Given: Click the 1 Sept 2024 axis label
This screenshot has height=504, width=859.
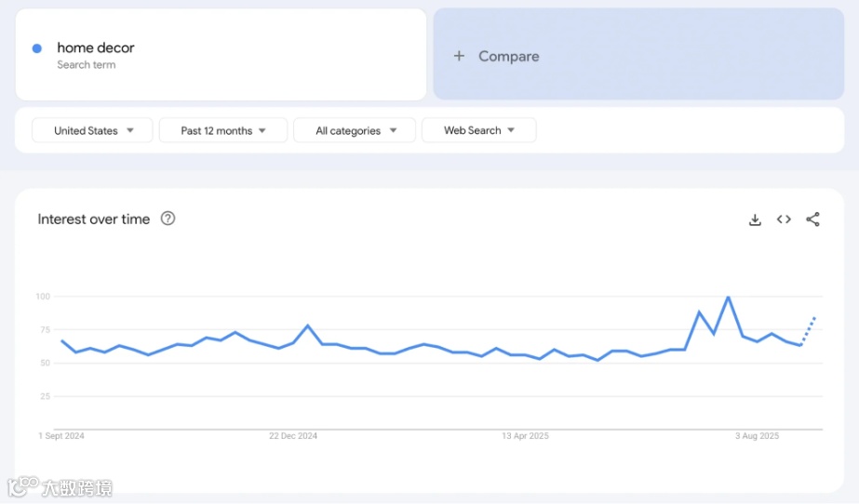Looking at the screenshot, I should coord(61,435).
